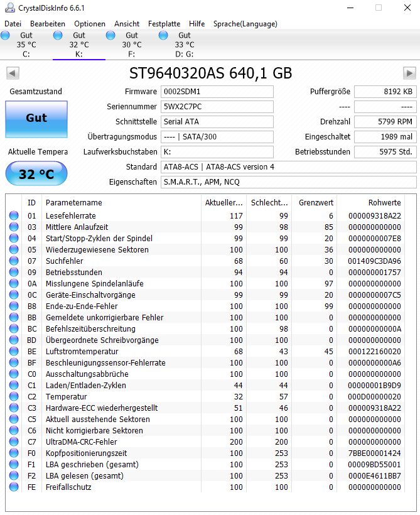Click the Schlecht column header
The width and height of the screenshot is (420, 515).
(269, 203)
